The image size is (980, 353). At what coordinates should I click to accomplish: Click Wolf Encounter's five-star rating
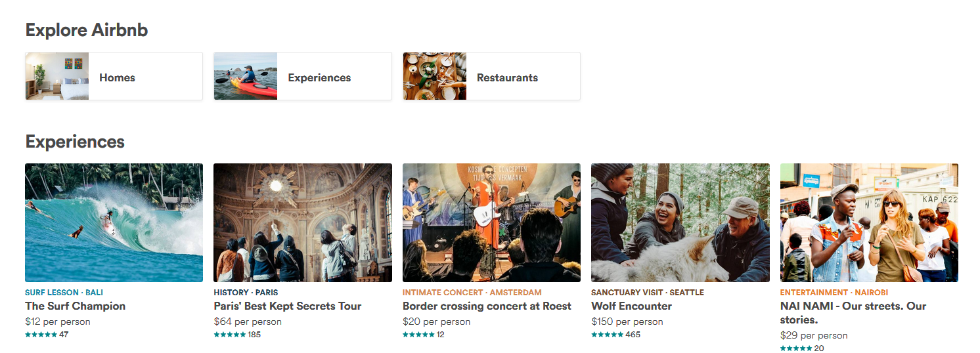[607, 335]
